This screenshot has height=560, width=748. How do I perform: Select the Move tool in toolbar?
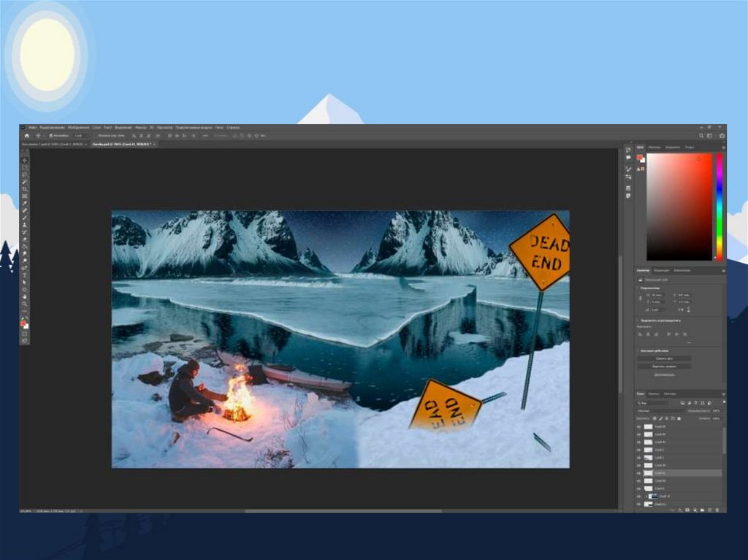click(25, 161)
